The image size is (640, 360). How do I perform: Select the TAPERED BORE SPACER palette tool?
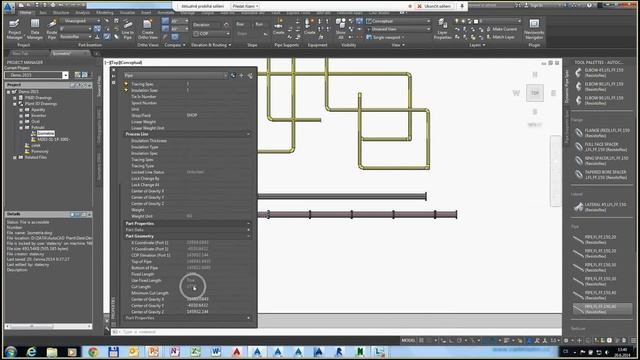pos(602,174)
